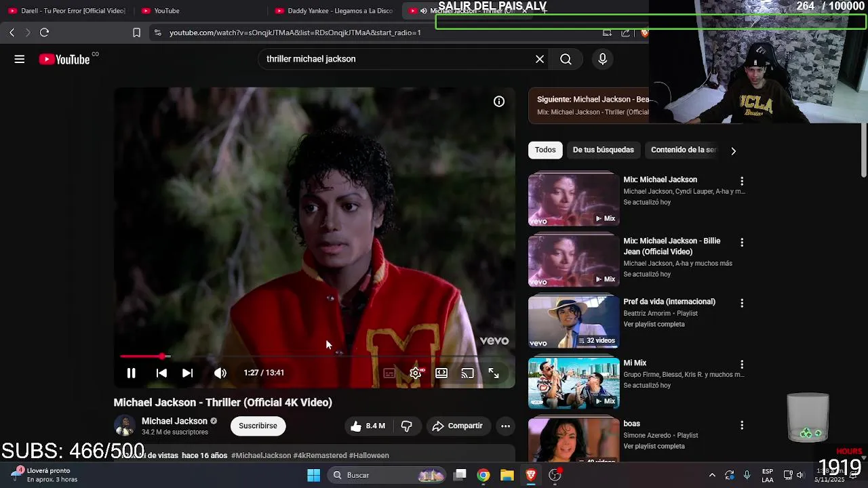868x488 pixels.
Task: Show hidden system tray icons
Action: coord(712,475)
